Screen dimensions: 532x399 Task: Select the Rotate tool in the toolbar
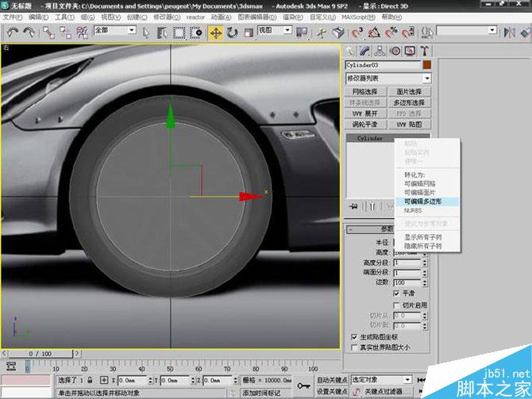coord(232,33)
